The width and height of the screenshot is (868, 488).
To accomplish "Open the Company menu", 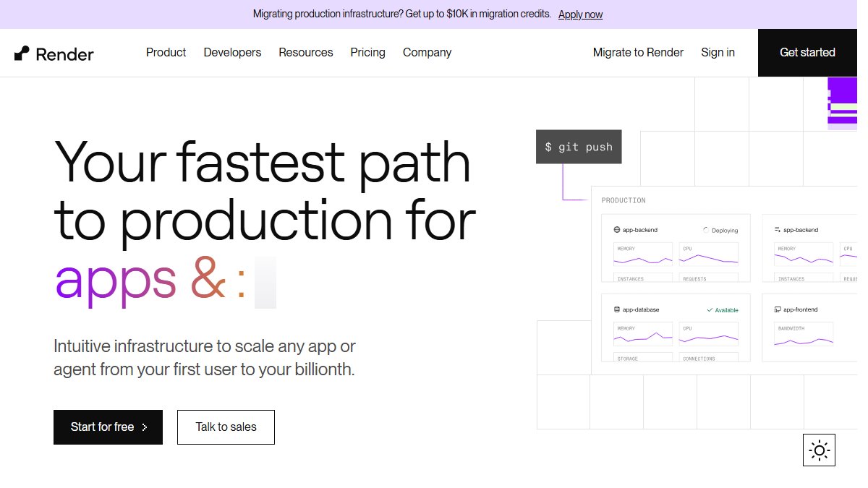I will pos(427,53).
